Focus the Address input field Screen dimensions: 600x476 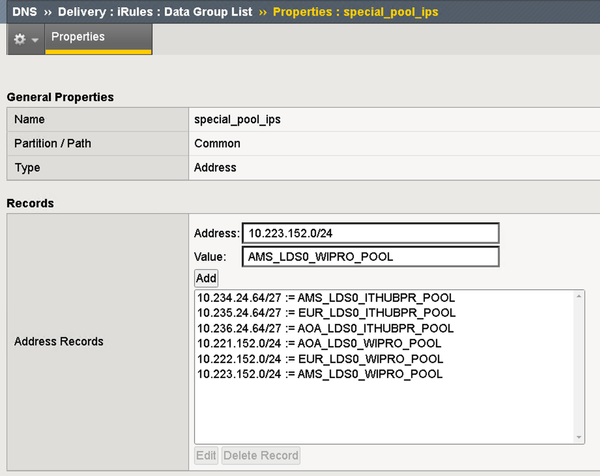point(370,233)
